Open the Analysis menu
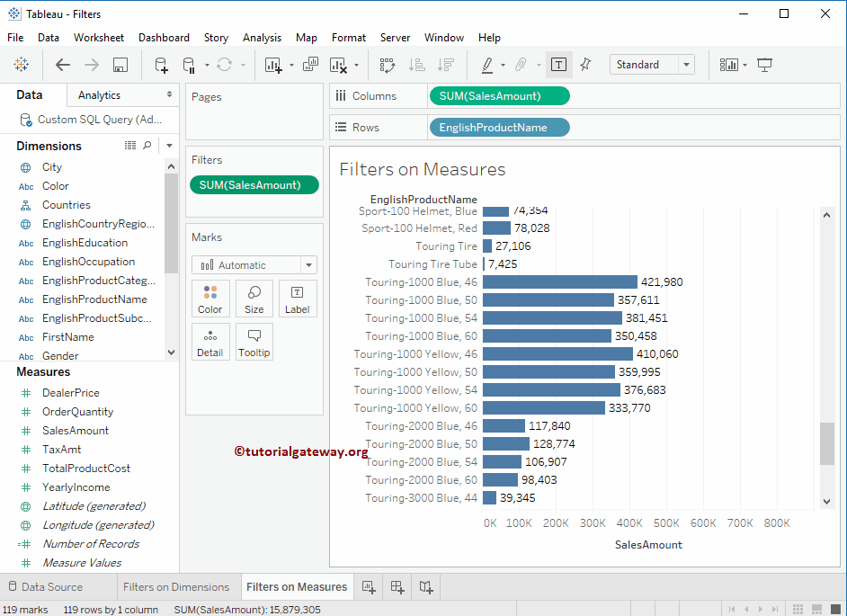 (x=262, y=38)
